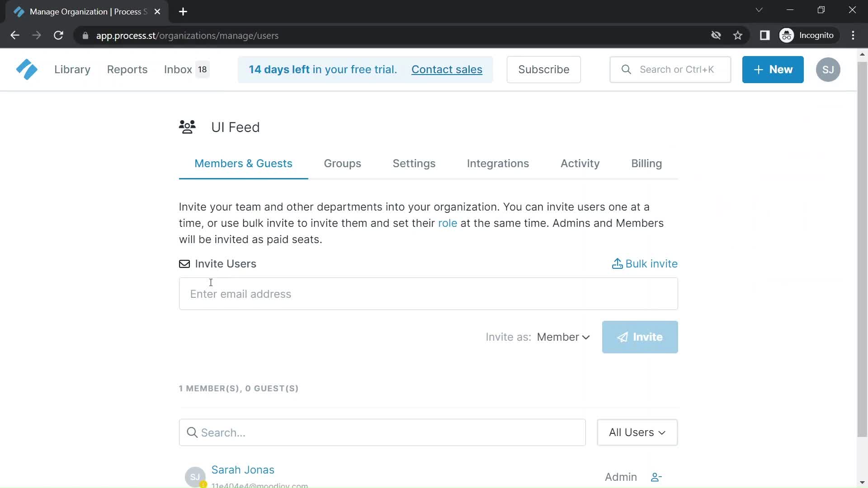The image size is (868, 488).
Task: Click the remove member icon next to Sarah Jonas
Action: click(x=656, y=477)
